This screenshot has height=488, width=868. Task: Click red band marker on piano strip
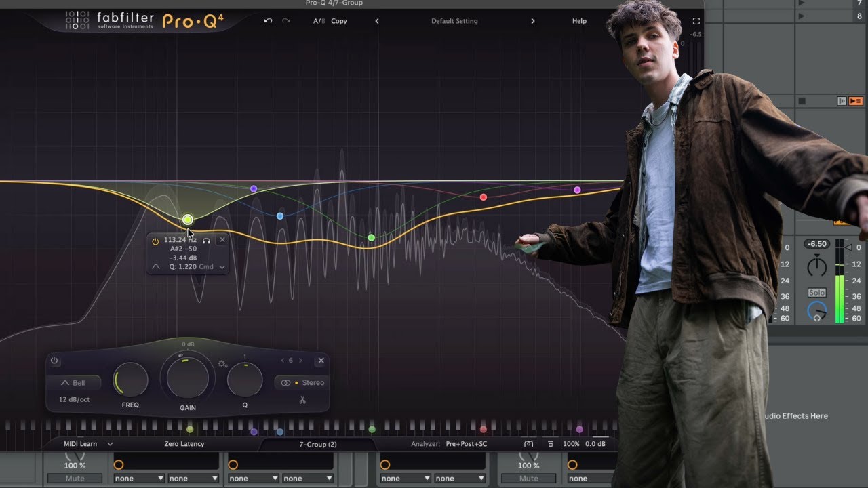click(484, 429)
